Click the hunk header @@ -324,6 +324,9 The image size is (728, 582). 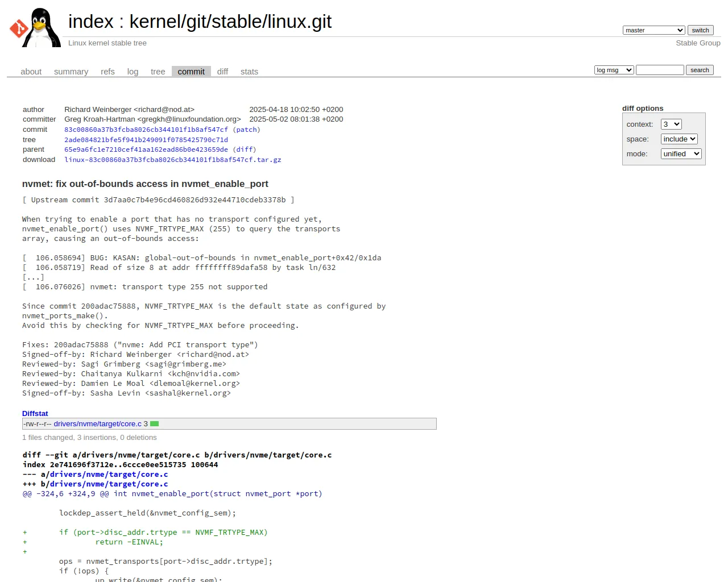click(172, 493)
